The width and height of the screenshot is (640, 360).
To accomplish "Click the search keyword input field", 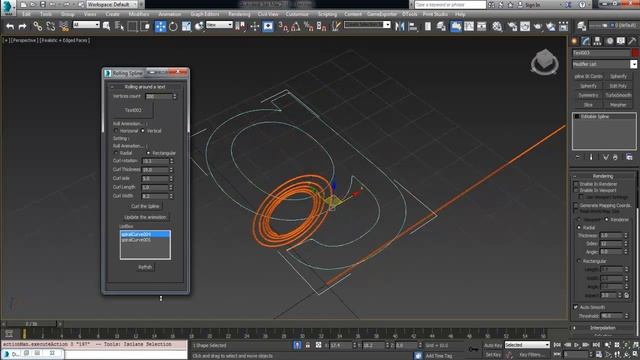I will (450, 4).
